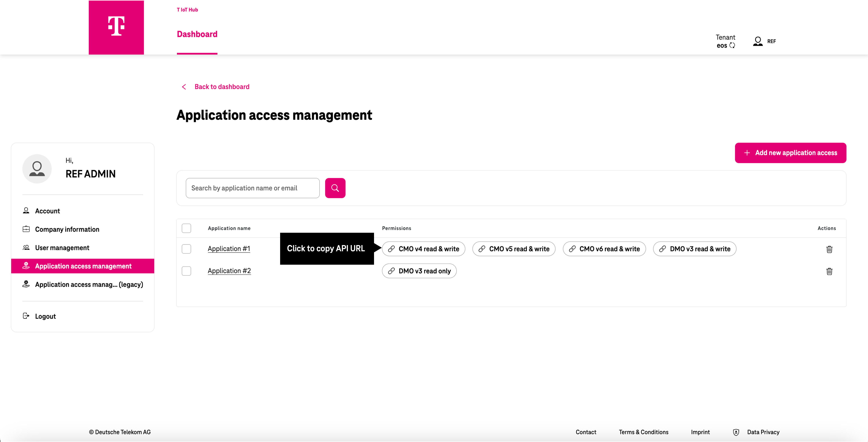Screen dimensions: 868x442
Task: Open REF user profile icon
Action: coord(758,41)
